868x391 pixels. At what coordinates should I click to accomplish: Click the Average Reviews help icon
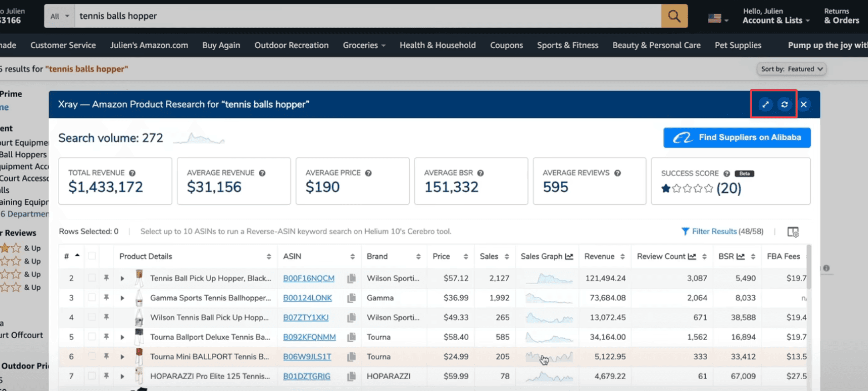click(x=617, y=173)
